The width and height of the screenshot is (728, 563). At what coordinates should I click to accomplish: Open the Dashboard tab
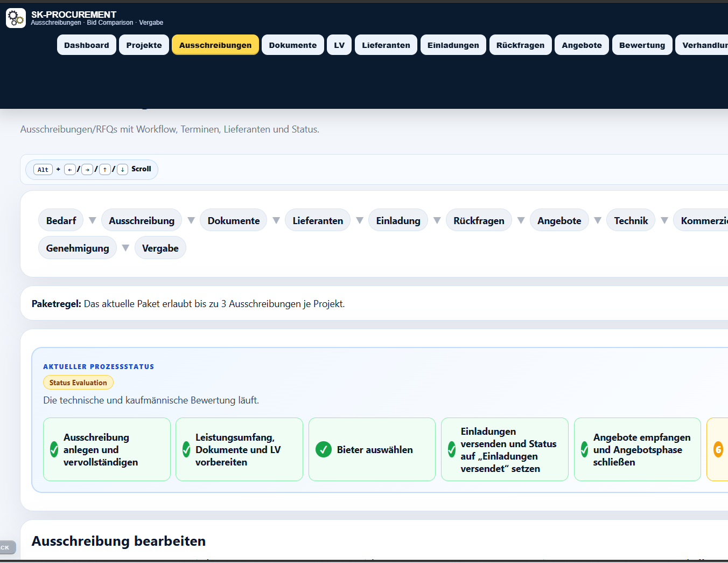coord(87,45)
